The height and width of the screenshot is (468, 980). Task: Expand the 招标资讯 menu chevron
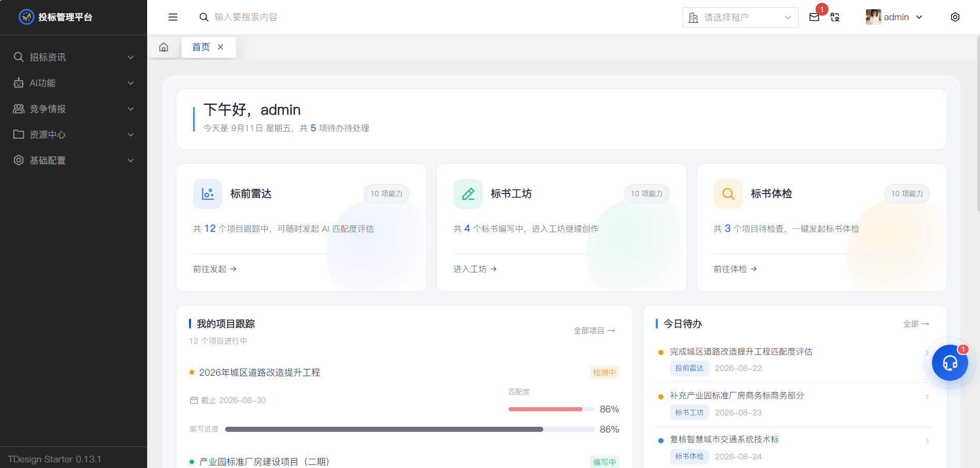pos(131,57)
